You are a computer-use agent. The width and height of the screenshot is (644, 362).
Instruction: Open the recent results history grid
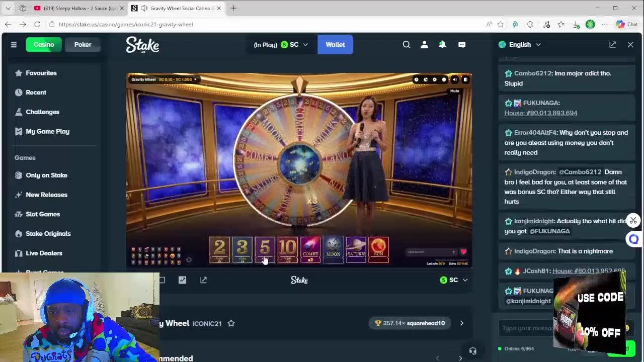click(156, 255)
